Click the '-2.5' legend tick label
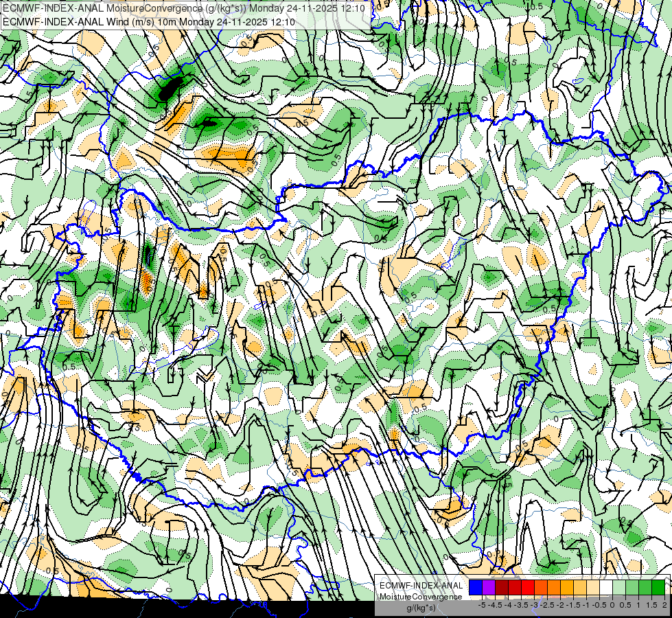The image size is (672, 618). point(547,605)
